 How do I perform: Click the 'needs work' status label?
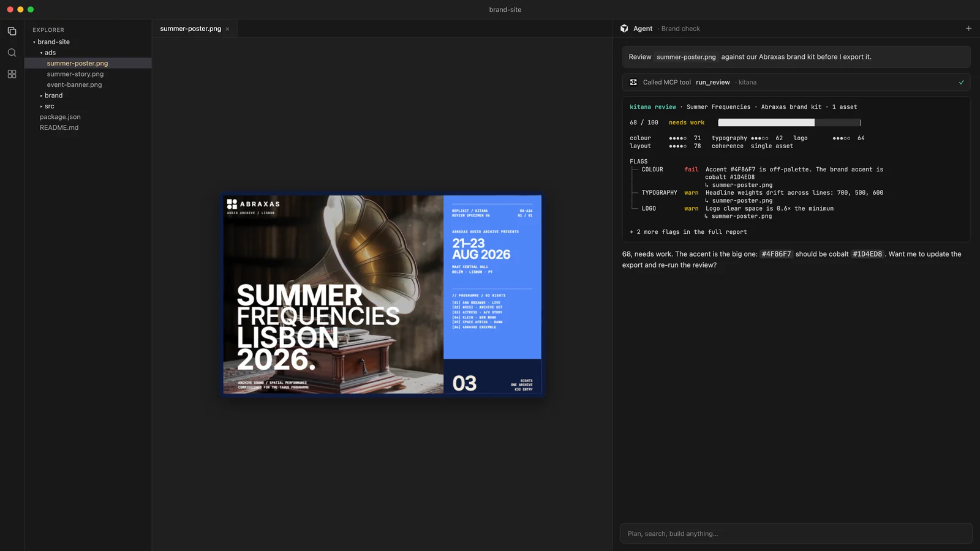(x=687, y=122)
